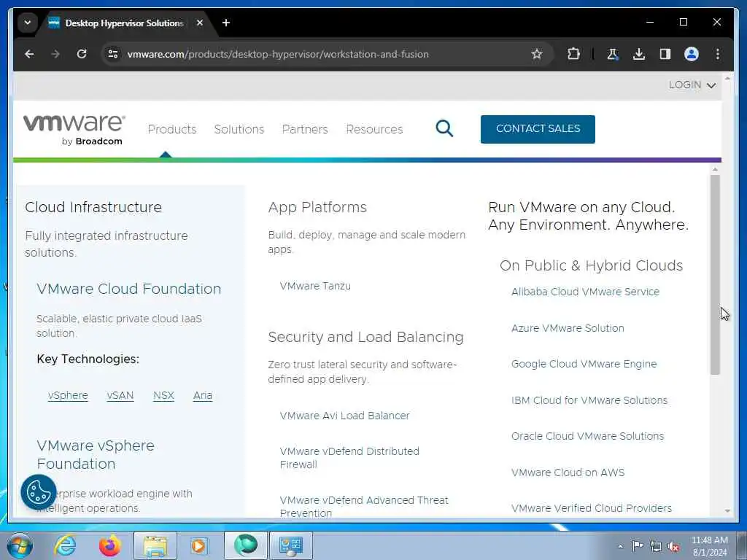Click the Action Center flag tray icon
The image size is (747, 560).
click(x=638, y=545)
